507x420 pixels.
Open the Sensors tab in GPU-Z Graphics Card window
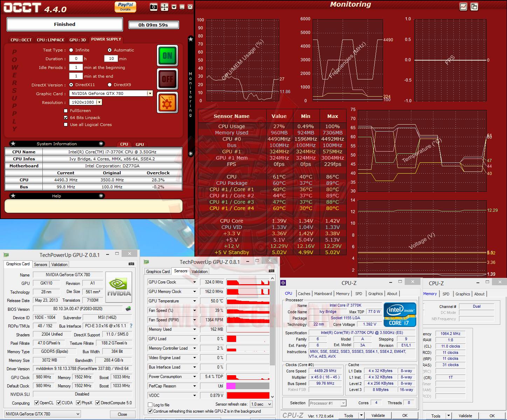(40, 264)
